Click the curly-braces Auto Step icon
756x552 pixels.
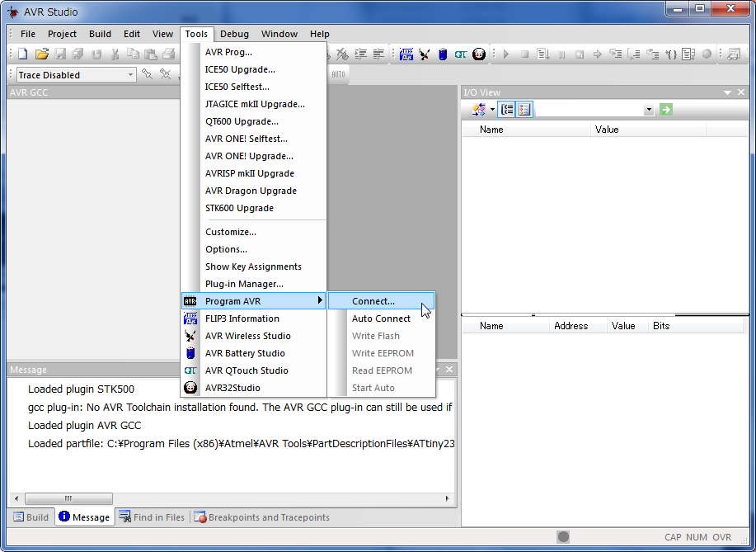(x=670, y=54)
